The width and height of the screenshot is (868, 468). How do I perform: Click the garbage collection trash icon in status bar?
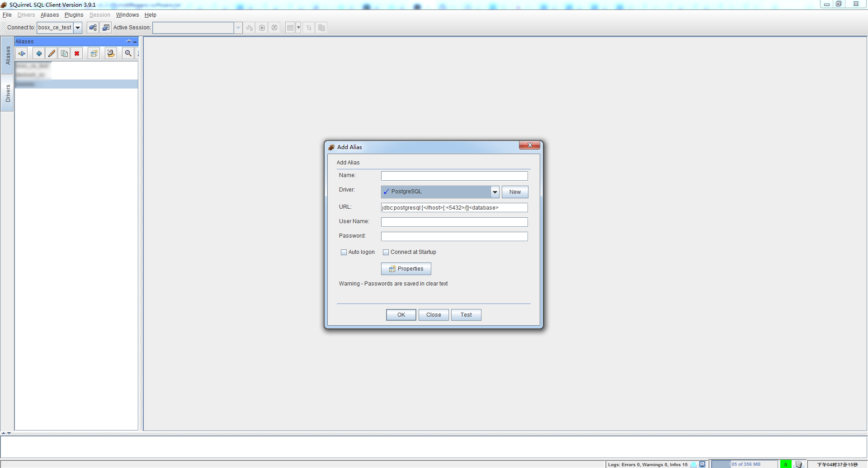pos(798,464)
